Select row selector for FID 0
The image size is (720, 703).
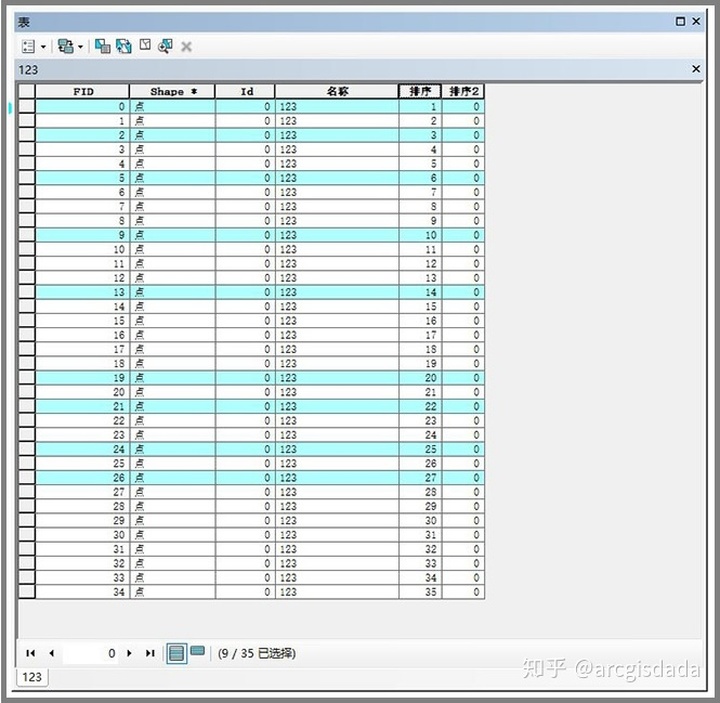[27, 107]
